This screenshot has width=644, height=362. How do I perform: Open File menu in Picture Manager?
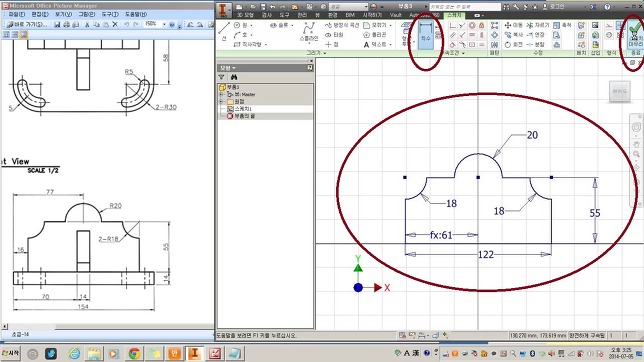tap(17, 14)
